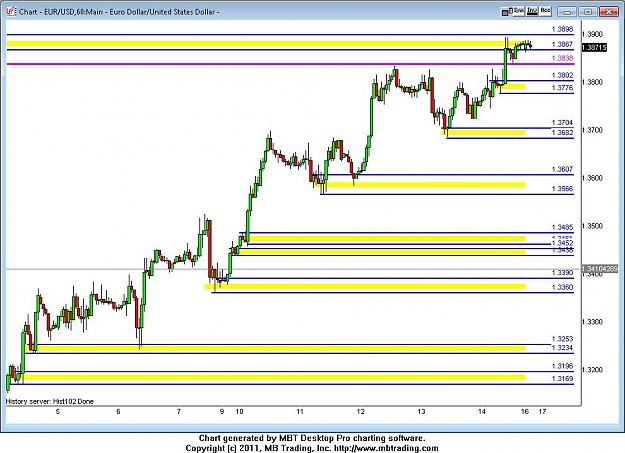Image resolution: width=625 pixels, height=453 pixels.
Task: Click 1.3600 on the price axis
Action: 592,178
